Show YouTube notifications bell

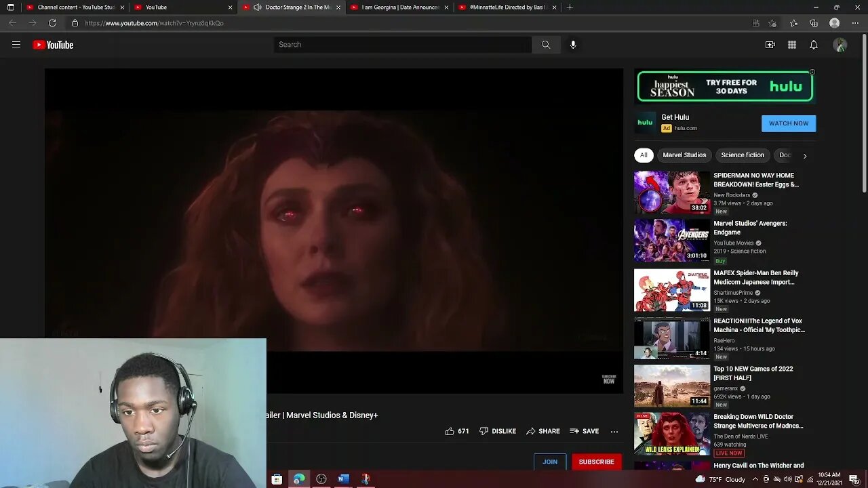click(x=814, y=45)
